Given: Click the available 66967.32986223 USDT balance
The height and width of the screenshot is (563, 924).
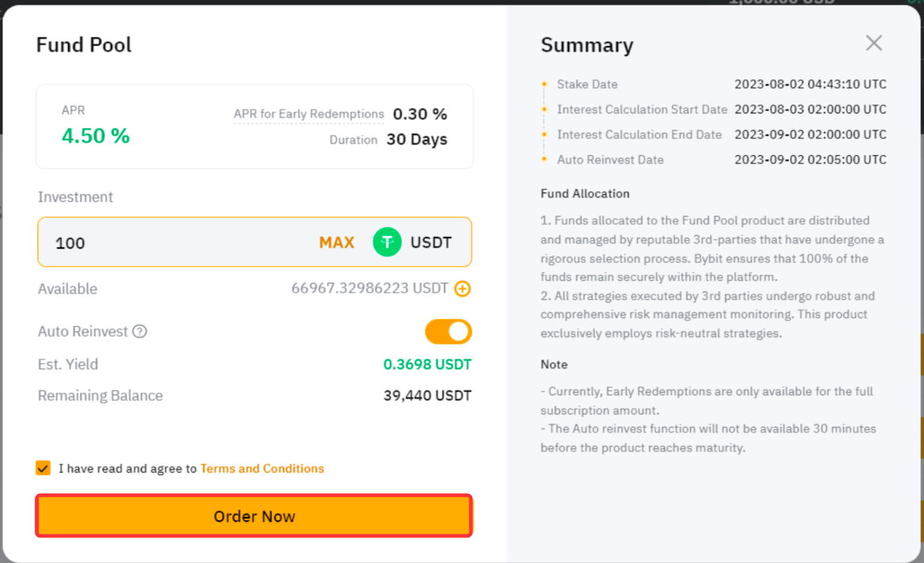Looking at the screenshot, I should coord(370,288).
